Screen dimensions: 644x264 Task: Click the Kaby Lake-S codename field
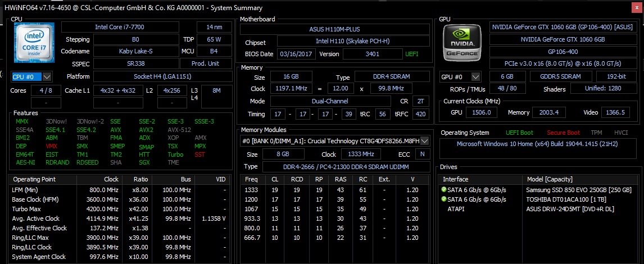[137, 51]
